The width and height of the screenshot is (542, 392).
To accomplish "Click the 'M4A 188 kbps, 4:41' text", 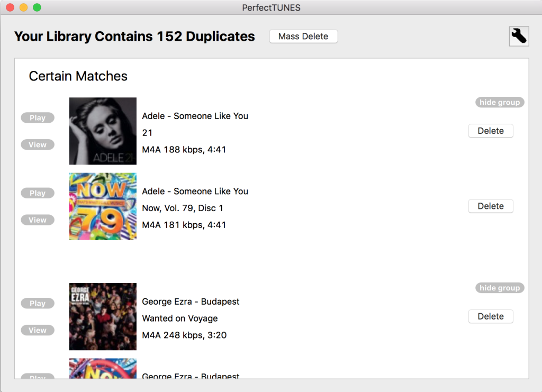I will (x=184, y=150).
